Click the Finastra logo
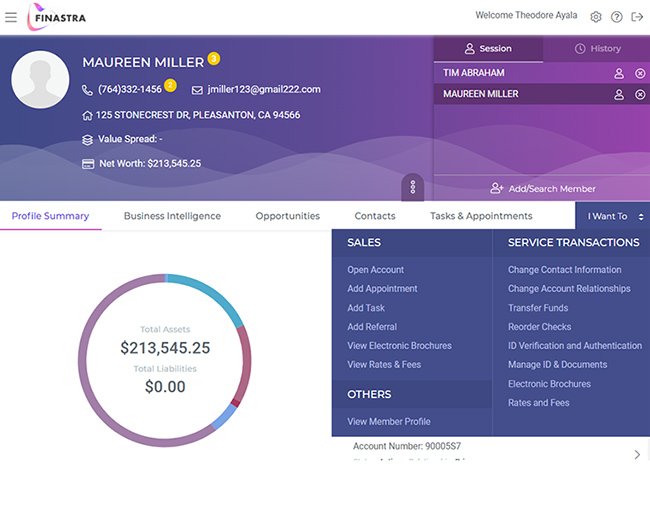Viewport: 650px width, 511px height. pos(57,17)
